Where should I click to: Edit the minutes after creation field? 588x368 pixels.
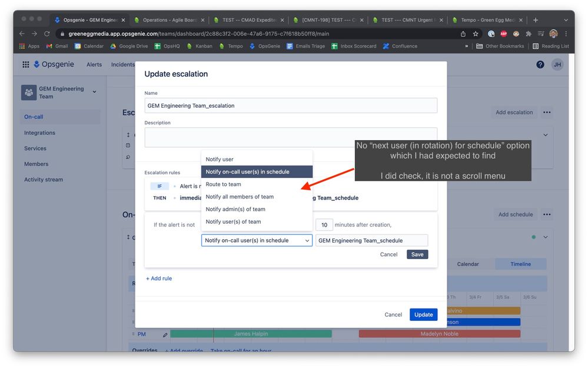324,225
